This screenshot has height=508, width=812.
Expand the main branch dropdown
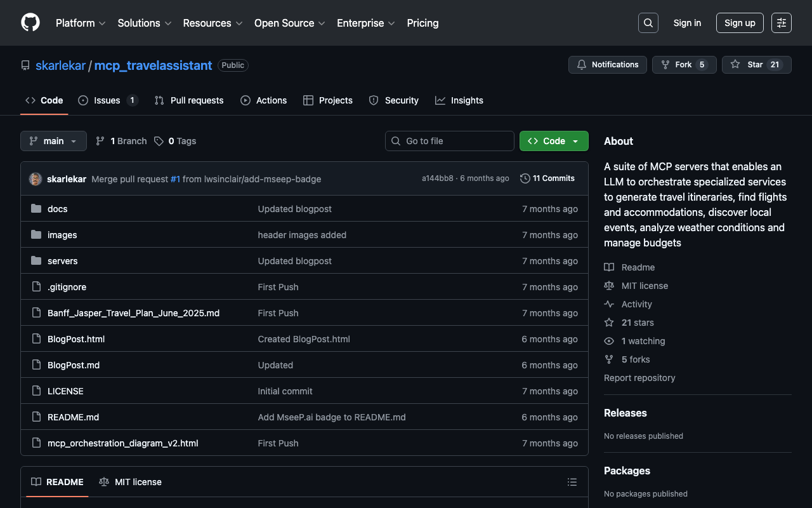(x=53, y=141)
